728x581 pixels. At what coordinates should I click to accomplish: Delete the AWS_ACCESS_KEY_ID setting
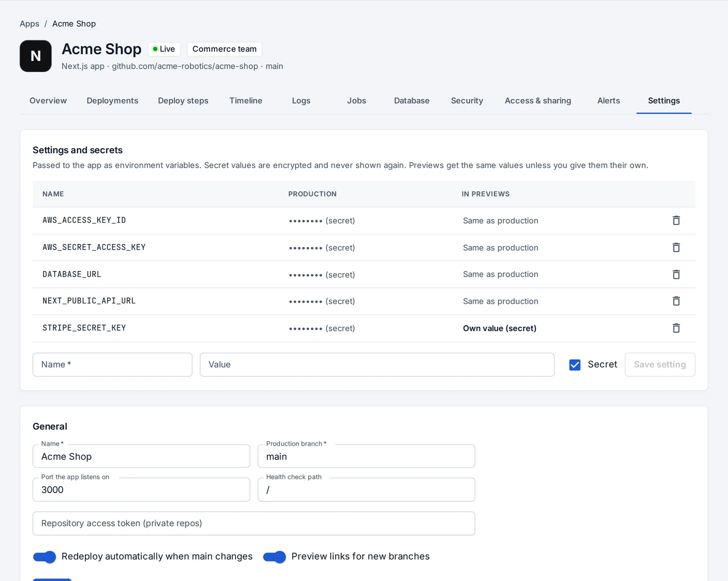(676, 220)
